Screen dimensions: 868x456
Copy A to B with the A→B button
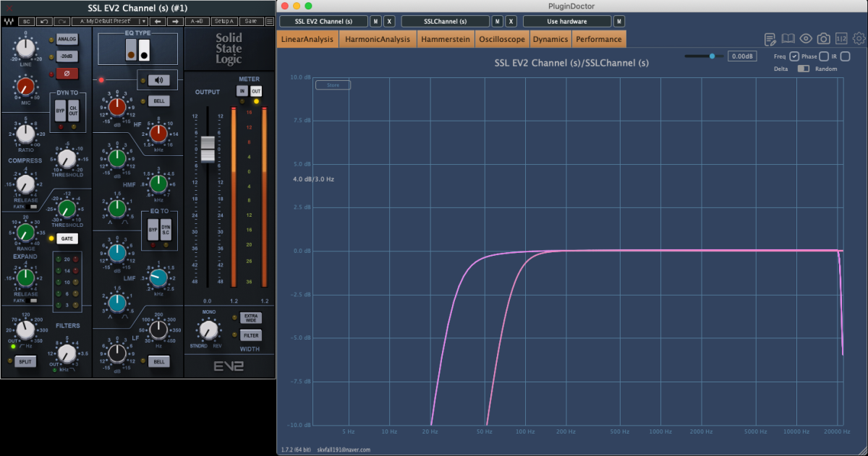[x=197, y=22]
